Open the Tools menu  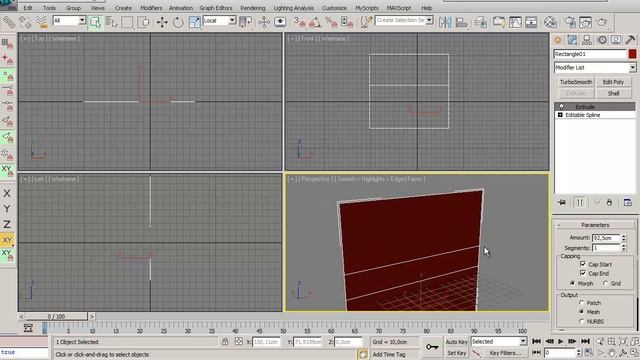[x=49, y=8]
